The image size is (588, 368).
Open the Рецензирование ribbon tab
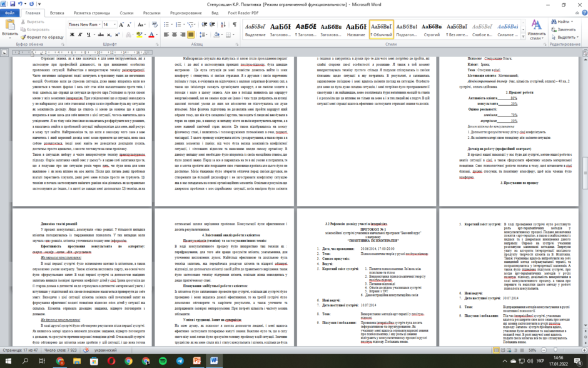click(x=186, y=13)
